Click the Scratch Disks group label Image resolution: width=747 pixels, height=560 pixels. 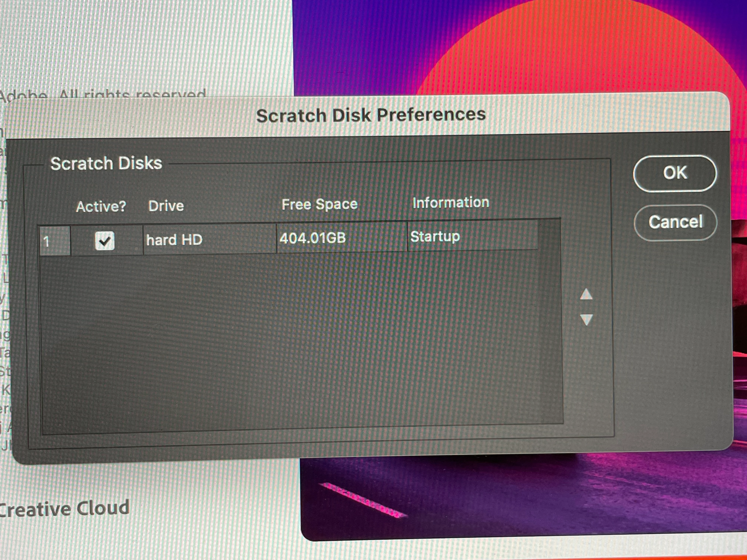[x=106, y=163]
